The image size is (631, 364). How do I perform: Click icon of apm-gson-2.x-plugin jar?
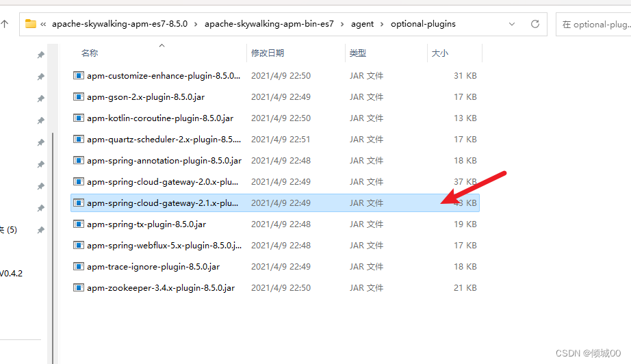coord(79,96)
